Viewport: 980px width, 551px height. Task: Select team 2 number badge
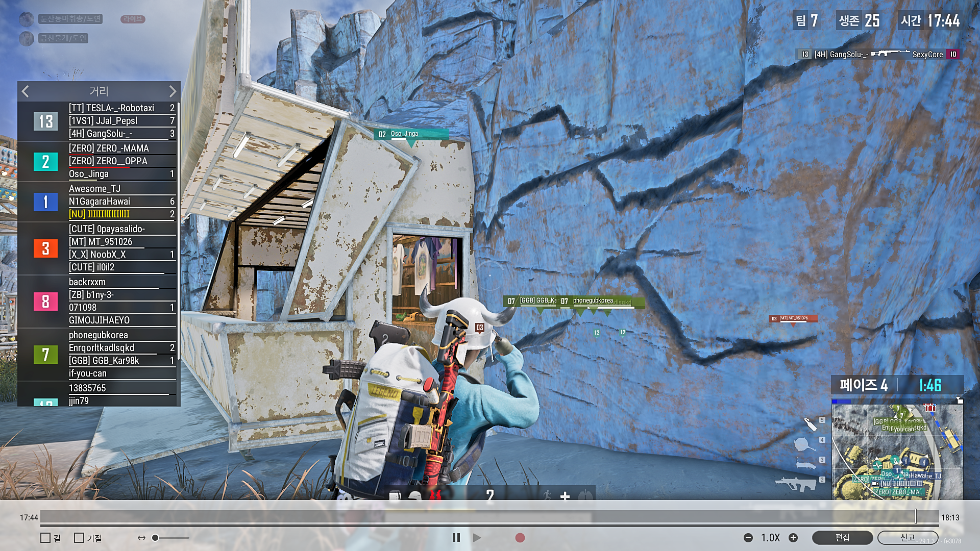point(45,162)
